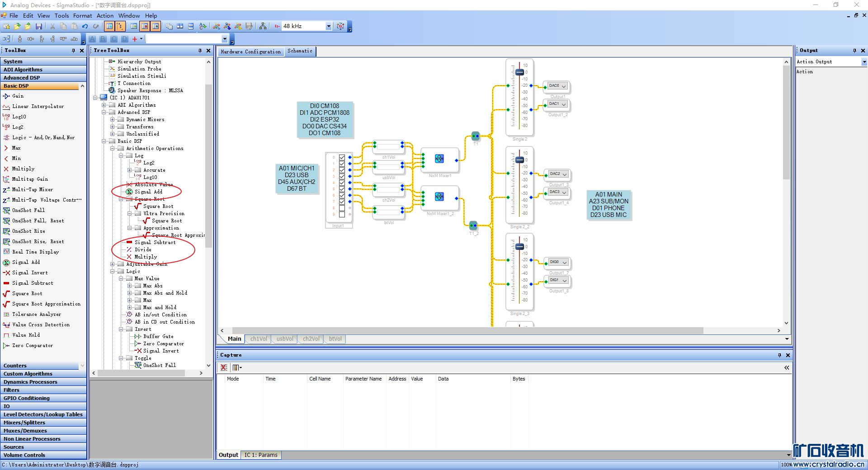Screen dimensions: 868x470
Task: Open the 48 kHz sample rate dropdown
Action: [x=329, y=27]
